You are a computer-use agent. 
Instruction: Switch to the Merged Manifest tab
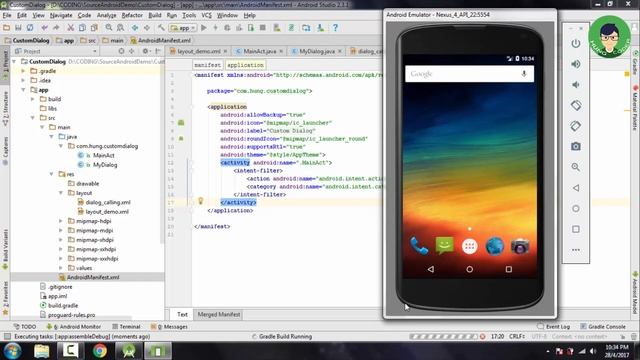pyautogui.click(x=219, y=314)
